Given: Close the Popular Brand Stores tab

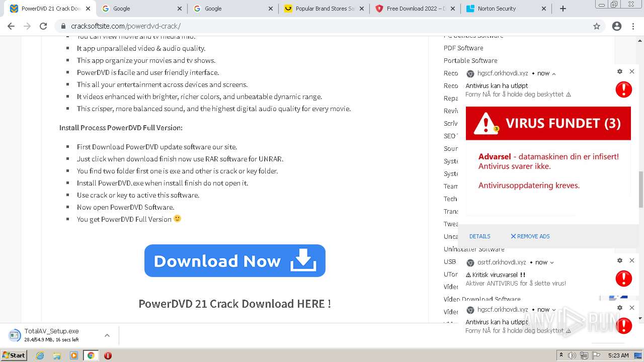Looking at the screenshot, I should click(x=362, y=9).
